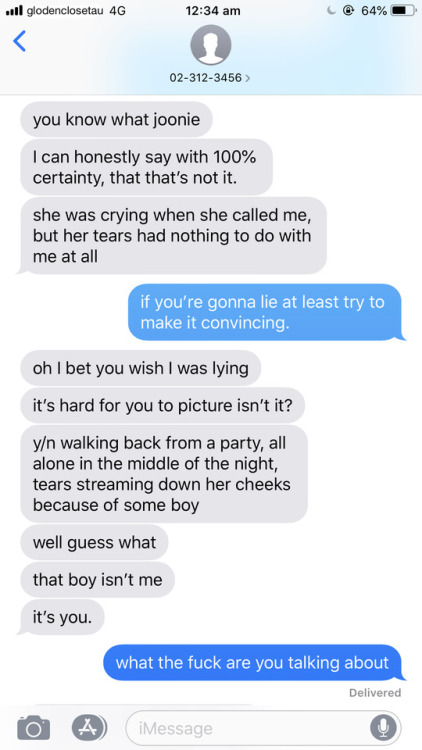Image resolution: width=422 pixels, height=750 pixels.
Task: Tap the cellular signal strength bars
Action: 14,11
